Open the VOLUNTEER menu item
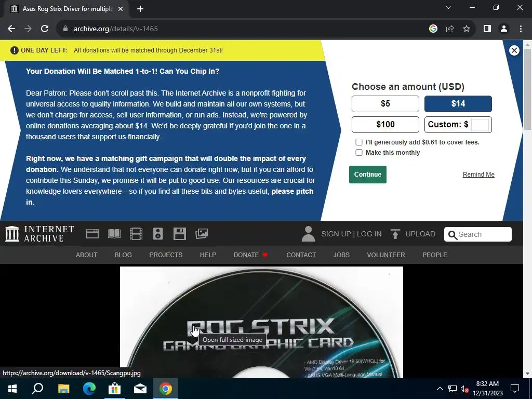Screen dimensions: 532x399 386,255
